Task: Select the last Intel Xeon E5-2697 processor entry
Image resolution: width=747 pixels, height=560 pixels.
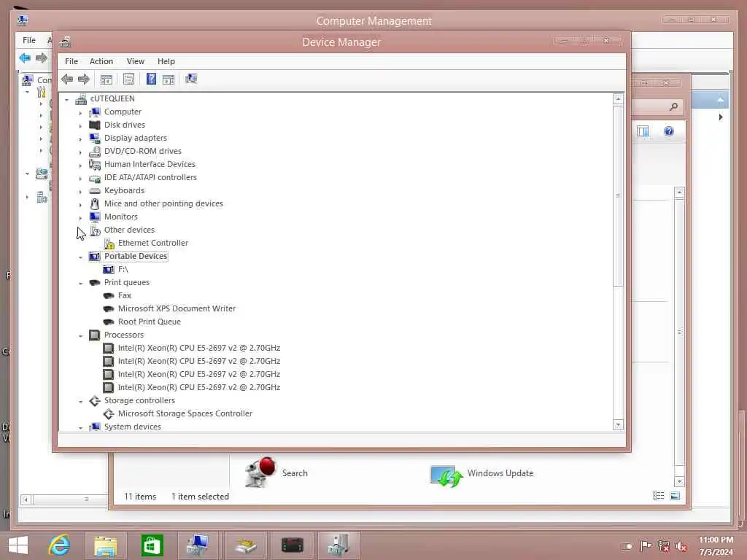Action: 198,388
